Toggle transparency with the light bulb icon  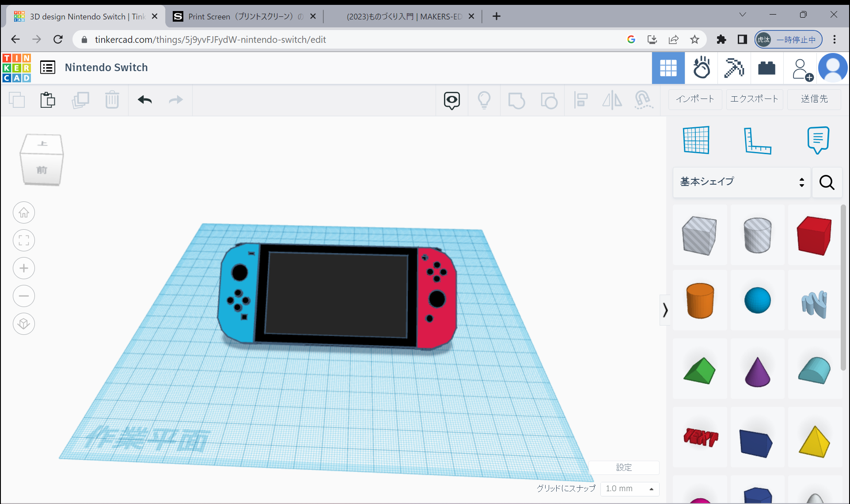[484, 100]
